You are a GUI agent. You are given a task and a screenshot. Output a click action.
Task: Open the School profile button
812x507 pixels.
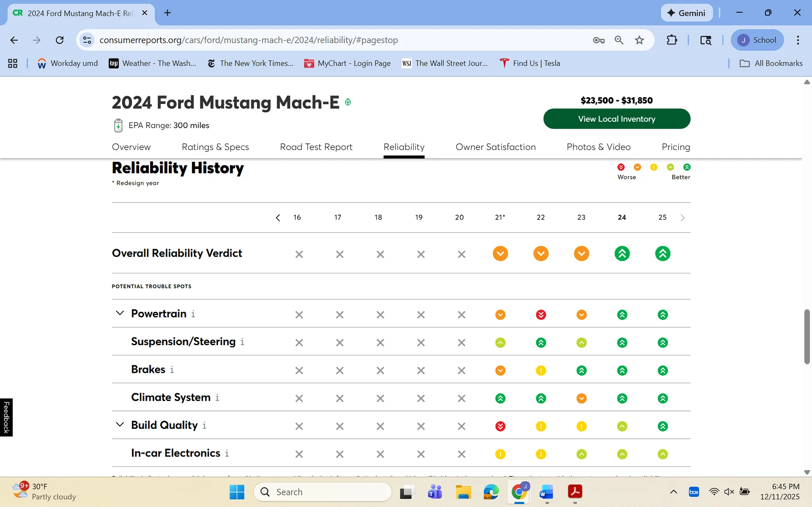[x=757, y=40]
